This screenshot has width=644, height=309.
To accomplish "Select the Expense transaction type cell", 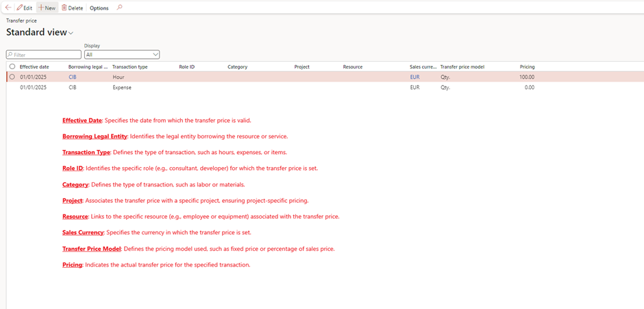I will point(121,88).
